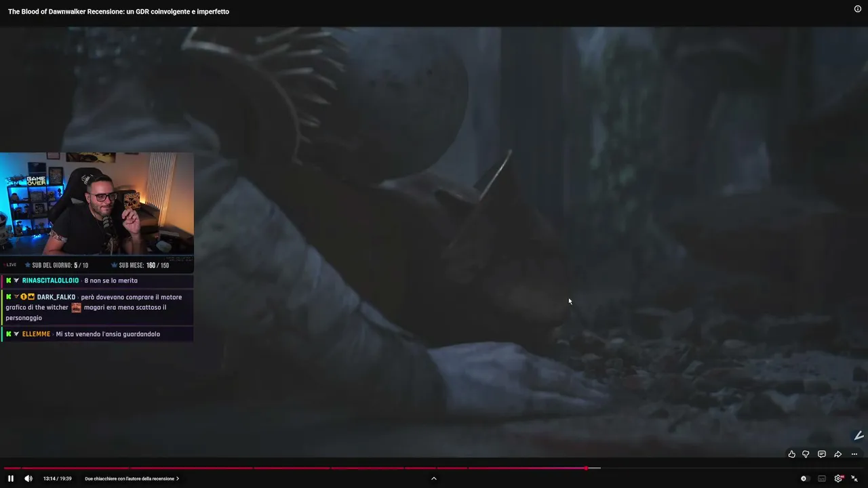Like the video with thumbs up
This screenshot has width=868, height=488.
pos(791,454)
